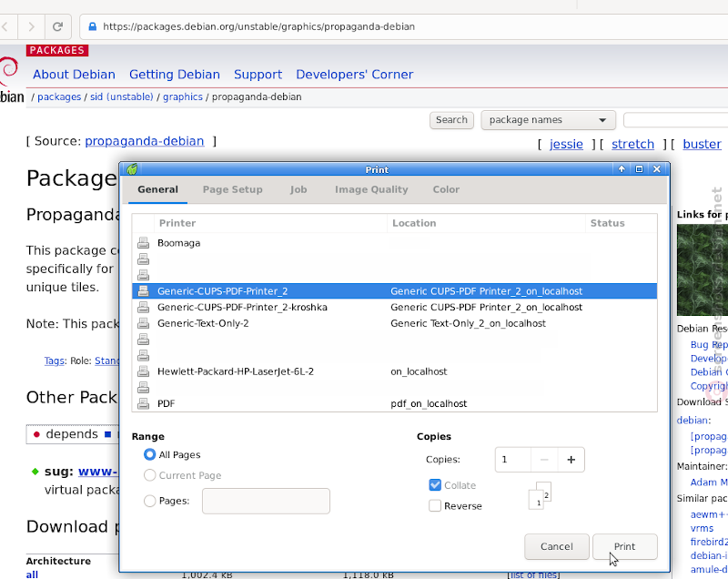Select the Current Page radio option

pos(149,475)
